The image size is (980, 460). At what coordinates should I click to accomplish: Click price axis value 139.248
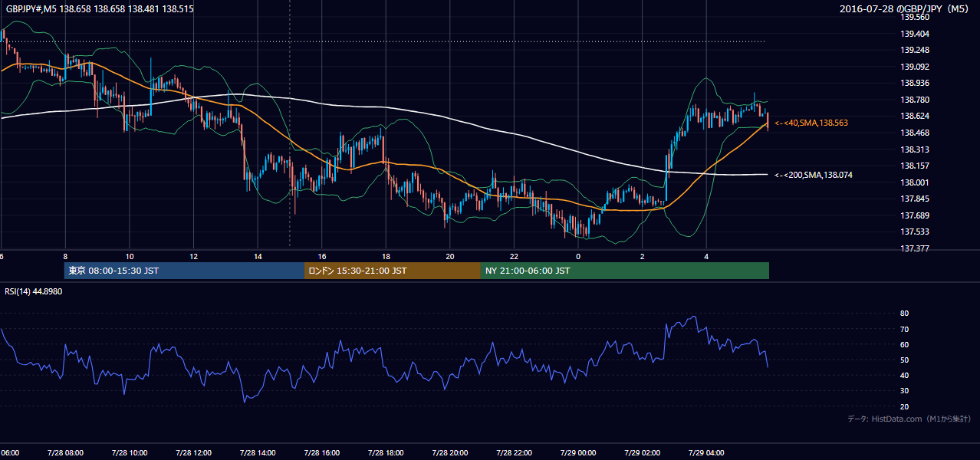[x=914, y=50]
